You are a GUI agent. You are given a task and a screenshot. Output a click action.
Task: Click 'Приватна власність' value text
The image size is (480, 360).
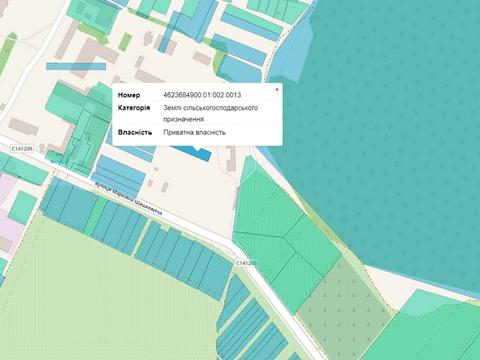194,132
